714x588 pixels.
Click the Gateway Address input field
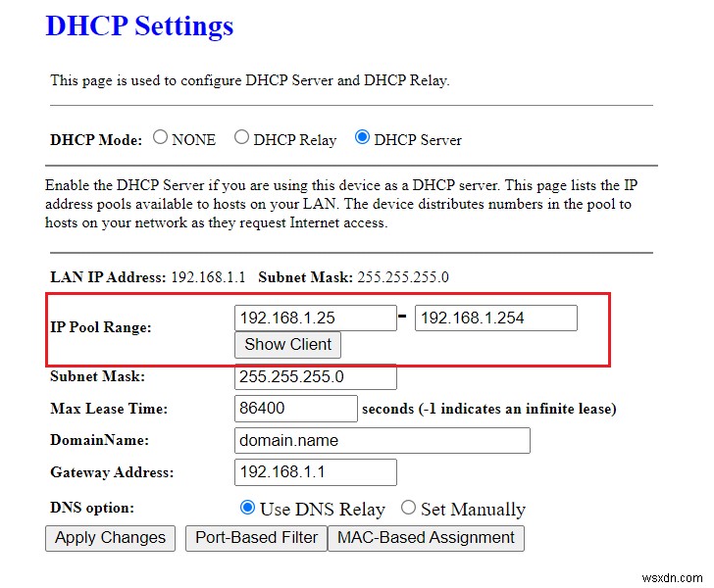[316, 472]
